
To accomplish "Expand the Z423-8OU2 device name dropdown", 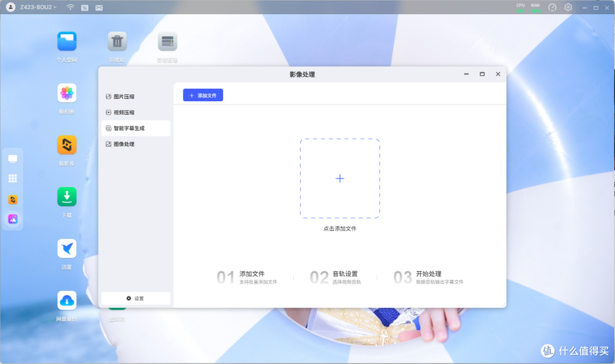I will tap(39, 7).
